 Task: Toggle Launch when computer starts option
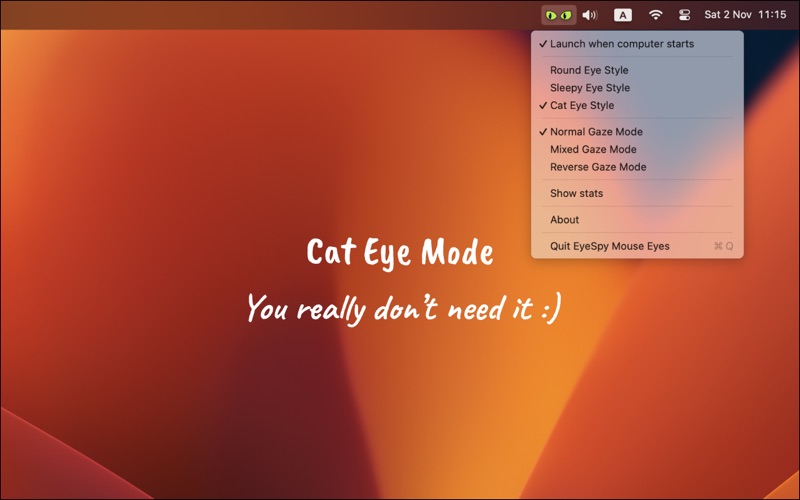(x=637, y=44)
